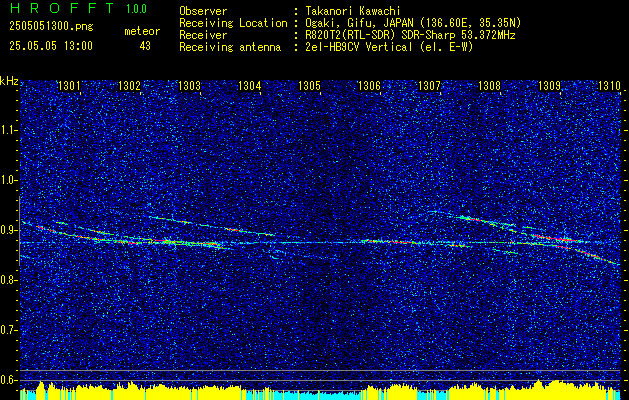Click the 1.1 kHz axis label
629x400 pixels.
tap(8, 130)
